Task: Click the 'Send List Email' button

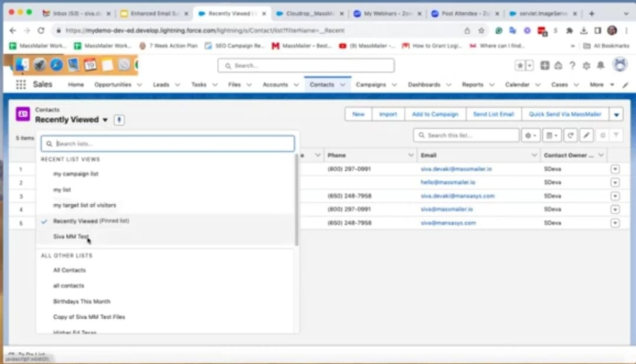Action: point(493,114)
